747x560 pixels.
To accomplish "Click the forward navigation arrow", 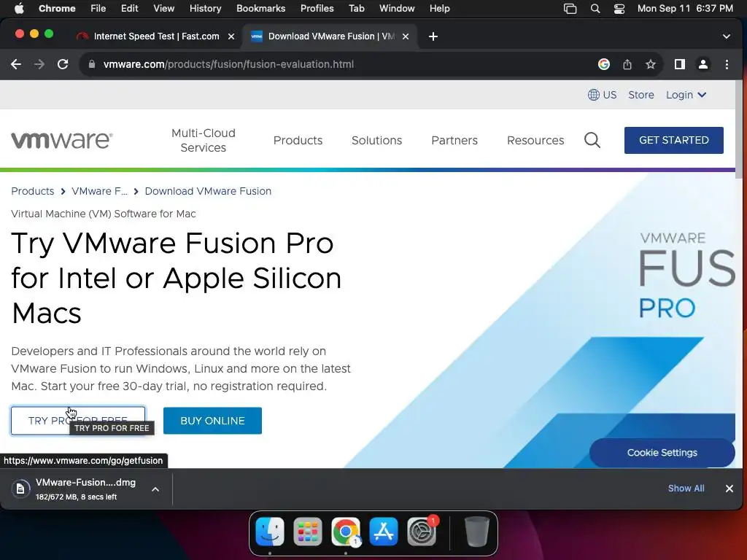I will pyautogui.click(x=39, y=64).
